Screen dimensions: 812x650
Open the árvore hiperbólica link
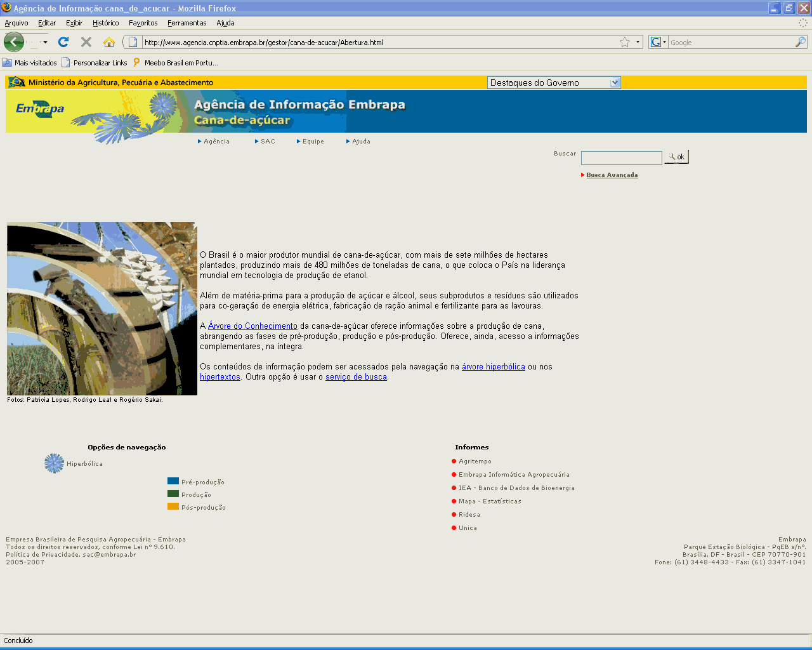(x=494, y=367)
